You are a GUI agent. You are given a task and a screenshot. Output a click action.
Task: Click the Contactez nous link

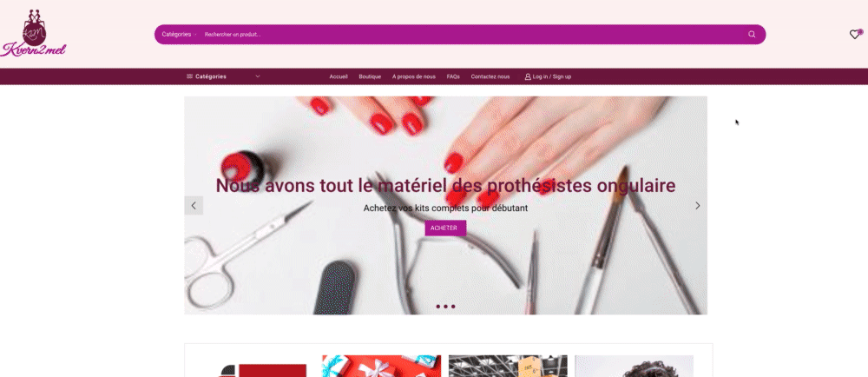point(490,76)
